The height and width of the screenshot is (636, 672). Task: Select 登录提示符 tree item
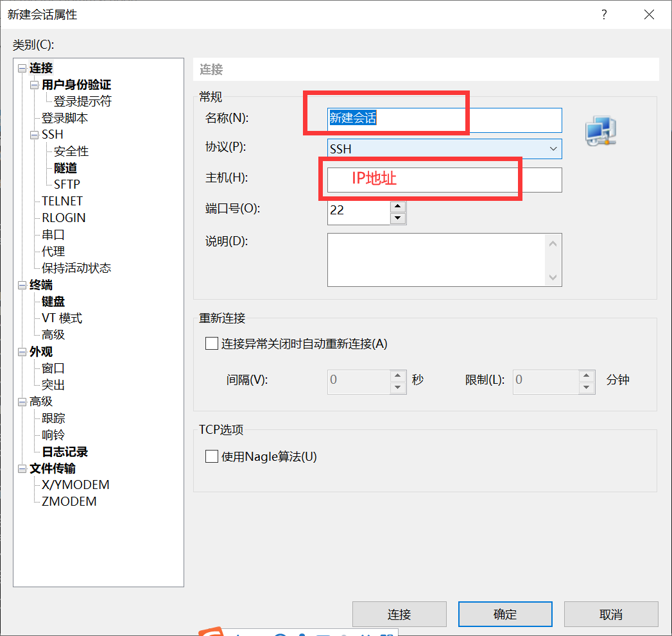tap(82, 101)
